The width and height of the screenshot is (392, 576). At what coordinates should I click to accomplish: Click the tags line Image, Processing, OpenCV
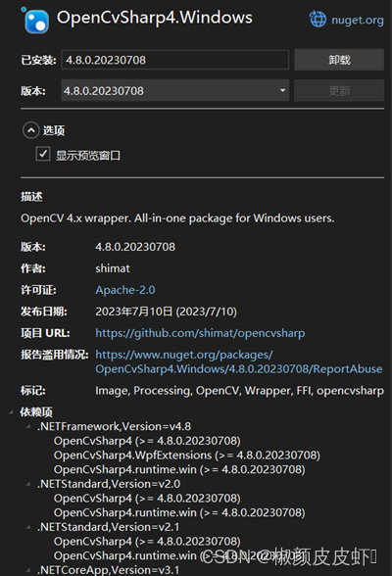tap(239, 391)
